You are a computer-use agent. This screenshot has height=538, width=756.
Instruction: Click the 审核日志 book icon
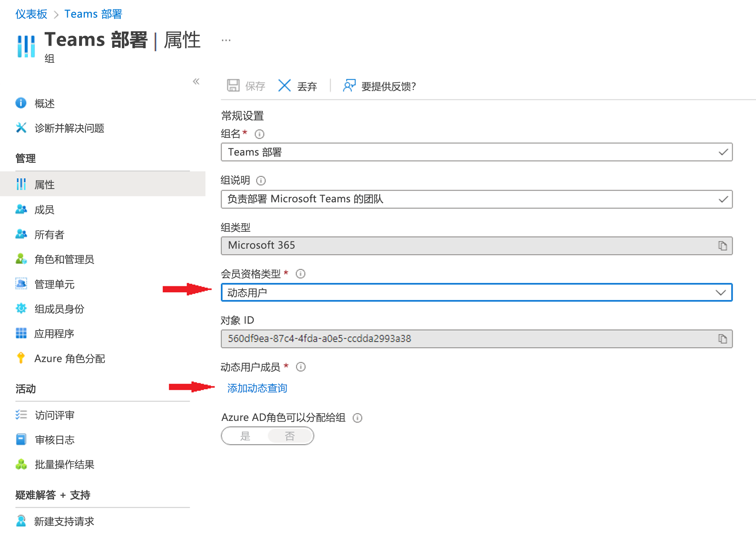(21, 439)
